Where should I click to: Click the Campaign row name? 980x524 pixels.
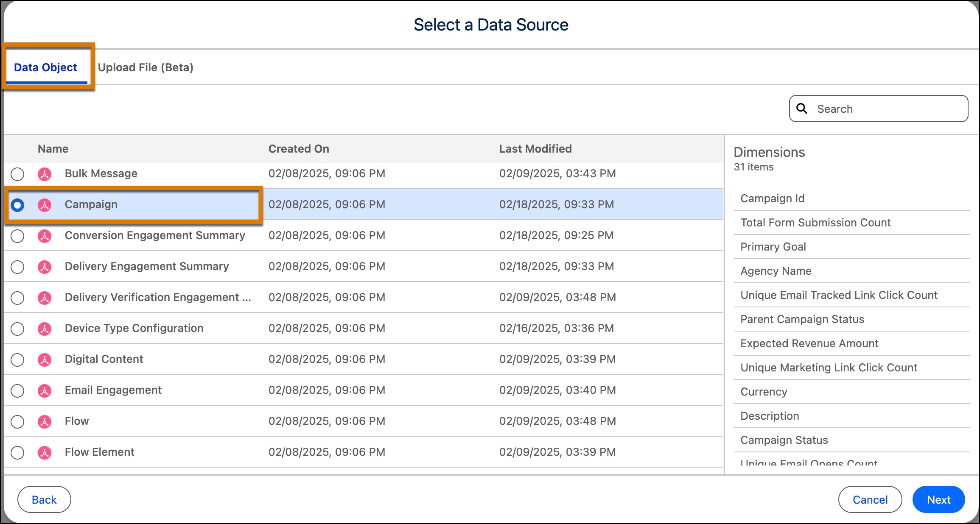pos(91,204)
